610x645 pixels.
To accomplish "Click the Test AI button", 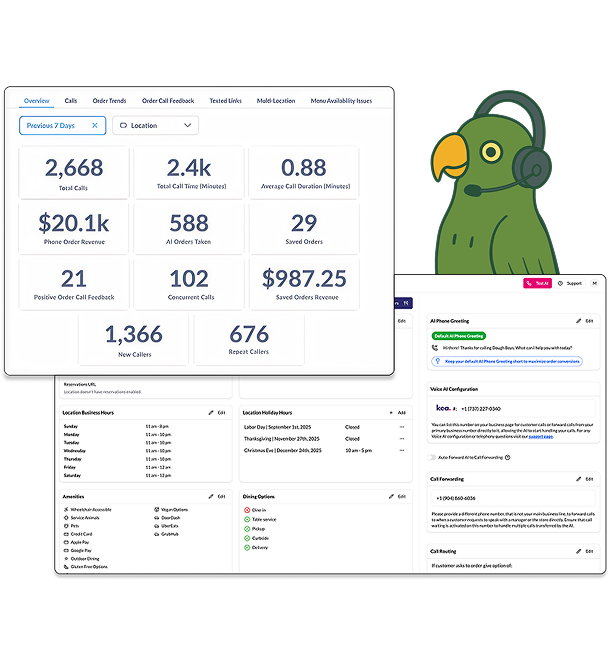I will tap(537, 283).
